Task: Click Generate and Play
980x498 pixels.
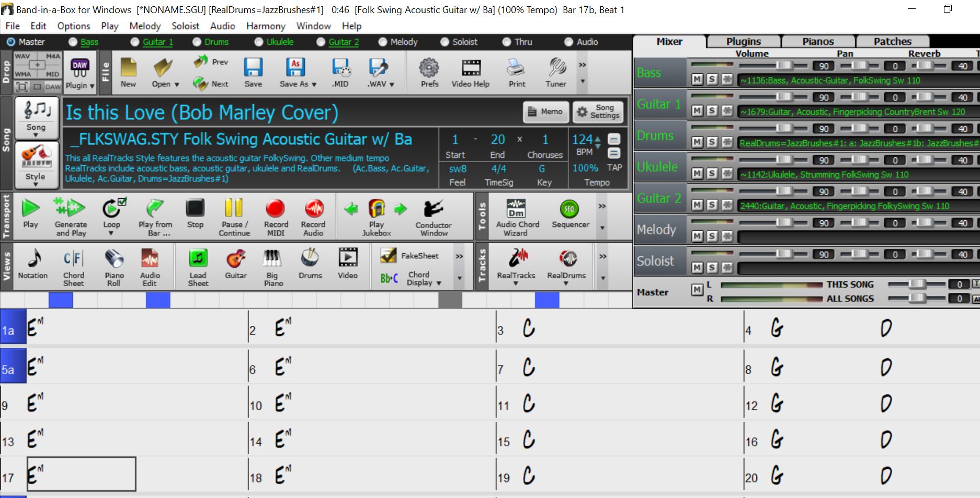Action: pos(71,217)
